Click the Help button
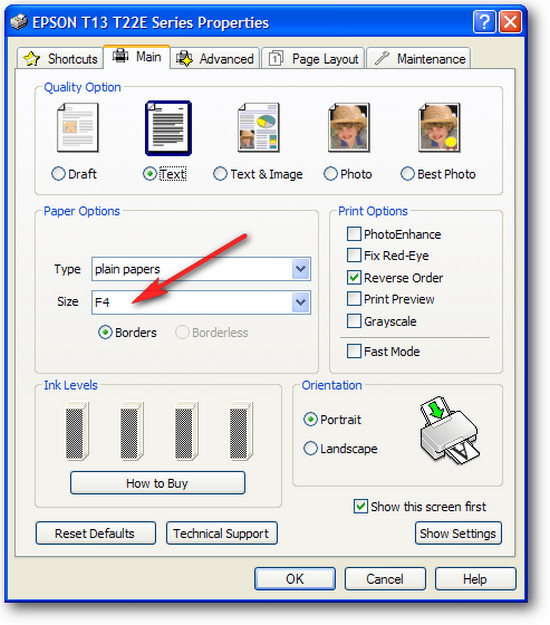550x625 pixels. pos(475,579)
